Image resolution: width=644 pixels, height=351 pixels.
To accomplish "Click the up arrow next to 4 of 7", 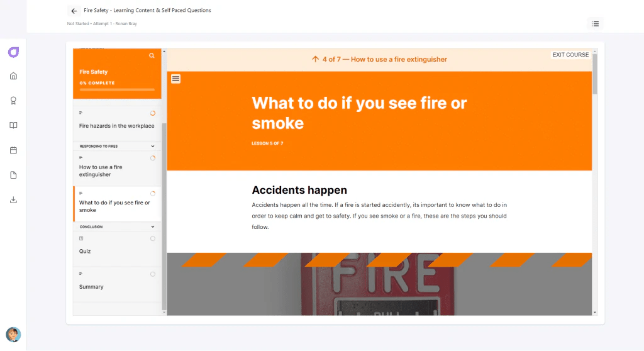I will tap(316, 59).
